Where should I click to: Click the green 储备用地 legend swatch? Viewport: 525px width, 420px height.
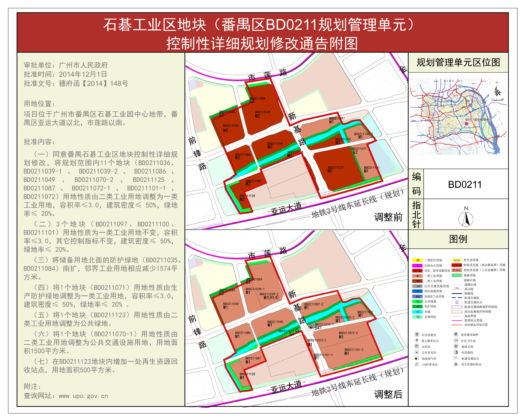click(x=457, y=275)
